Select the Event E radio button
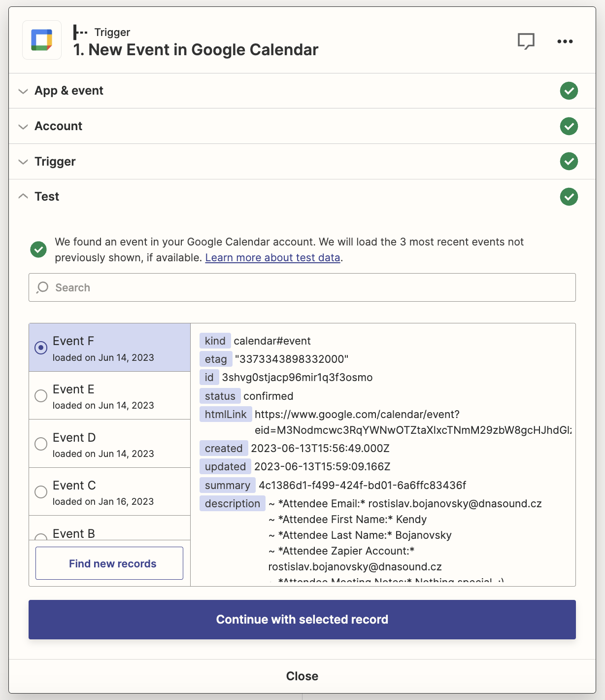 point(41,396)
